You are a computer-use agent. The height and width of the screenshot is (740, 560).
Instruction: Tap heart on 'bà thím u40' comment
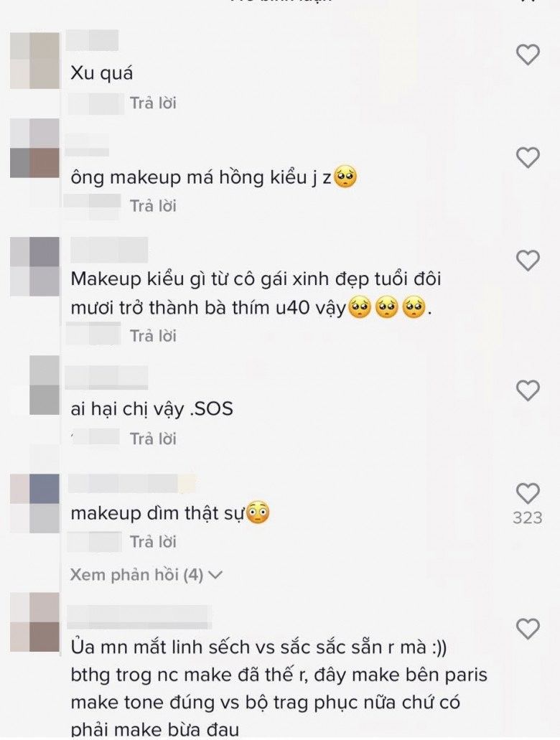pyautogui.click(x=528, y=260)
